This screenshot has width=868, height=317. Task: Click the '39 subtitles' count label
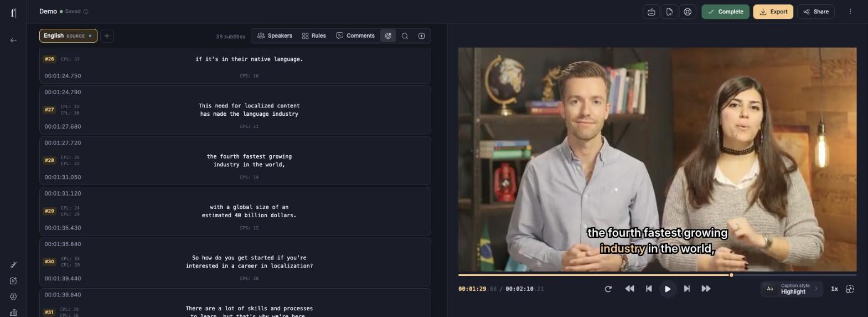click(x=230, y=37)
